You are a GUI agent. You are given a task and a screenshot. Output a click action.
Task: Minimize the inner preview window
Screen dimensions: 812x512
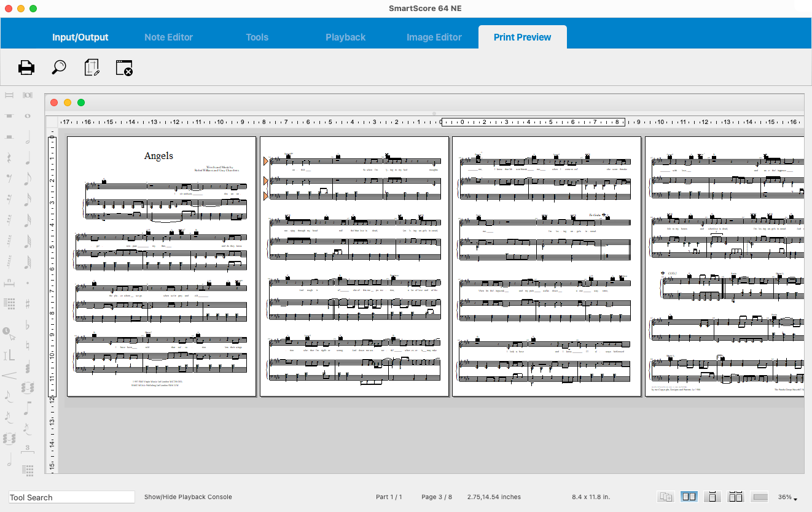click(68, 103)
